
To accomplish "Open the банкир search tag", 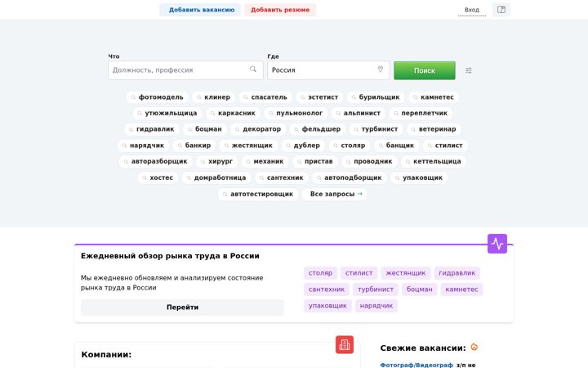I will coord(194,146).
